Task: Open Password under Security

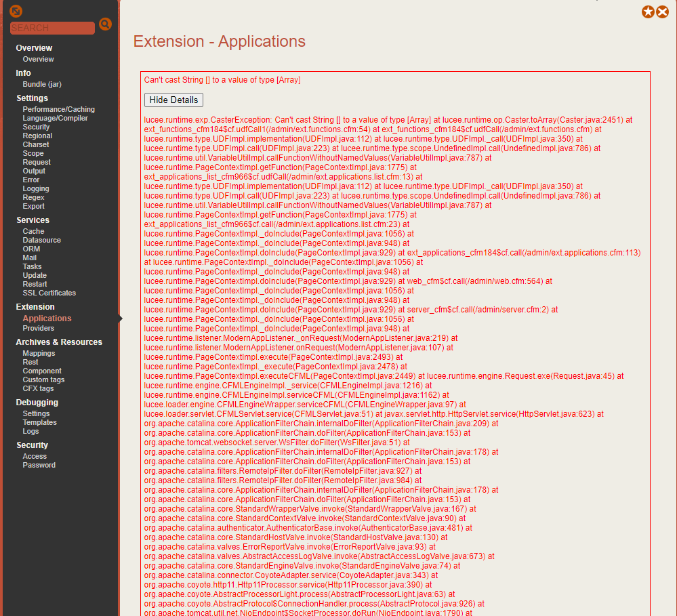Action: tap(39, 466)
